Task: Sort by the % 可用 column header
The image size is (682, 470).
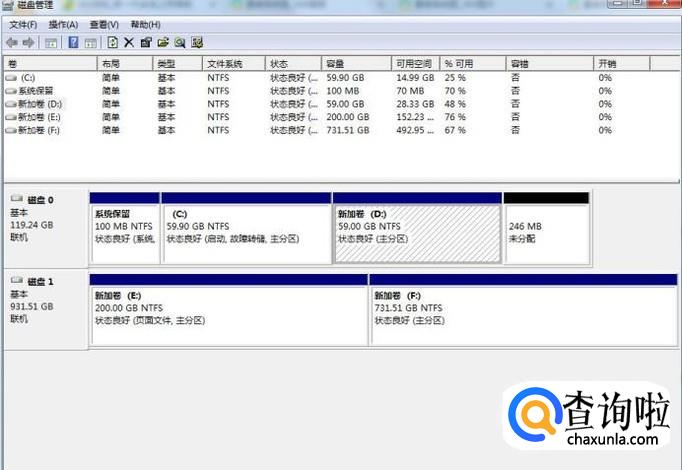Action: click(473, 64)
